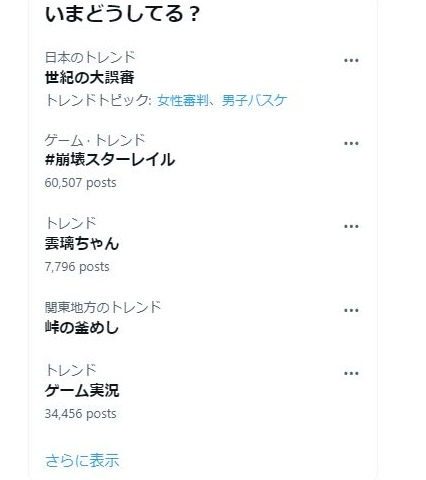Open the 男子バスケ trend topic link

point(254,100)
